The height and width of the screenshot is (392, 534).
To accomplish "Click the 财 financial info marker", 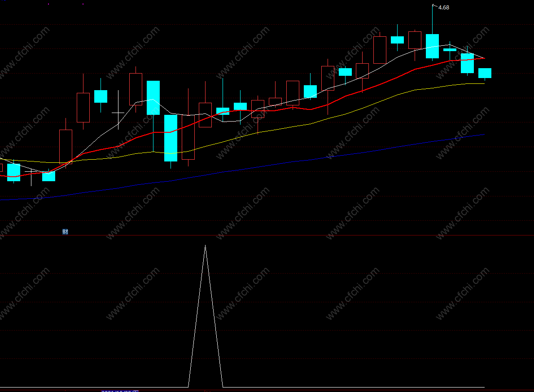I will click(65, 232).
